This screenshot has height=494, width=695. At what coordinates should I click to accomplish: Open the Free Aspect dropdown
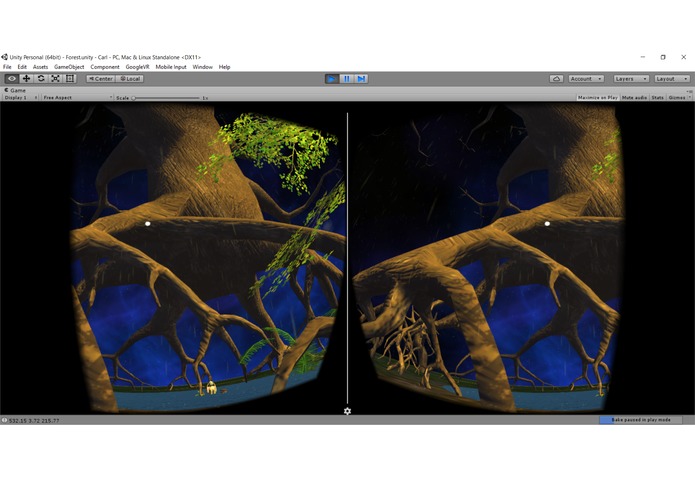tap(77, 97)
